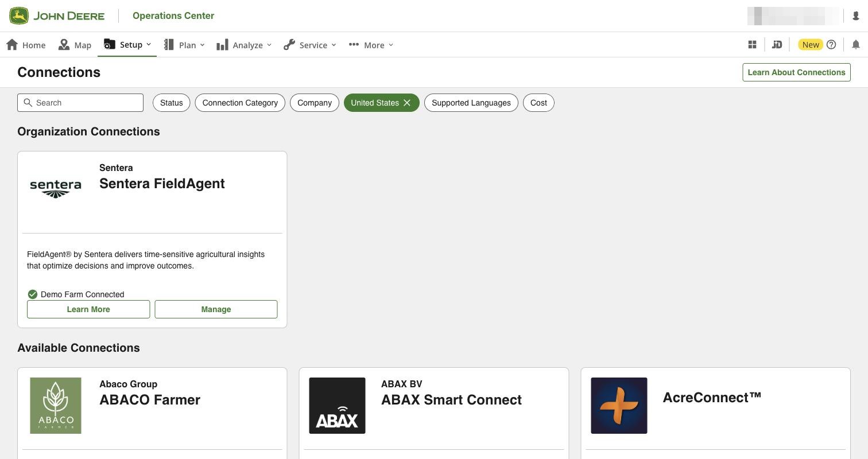Screen dimensions: 868x459
Task: Expand the Service menu
Action: click(310, 45)
